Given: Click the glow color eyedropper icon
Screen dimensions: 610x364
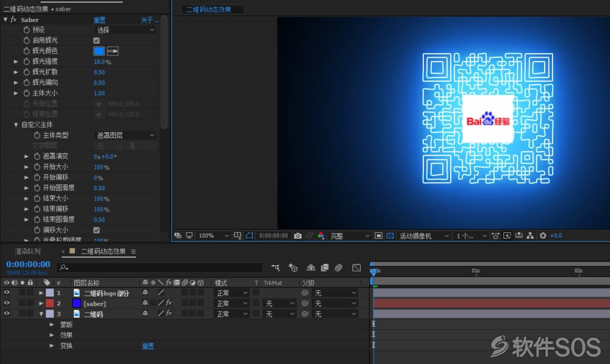Looking at the screenshot, I should click(113, 51).
